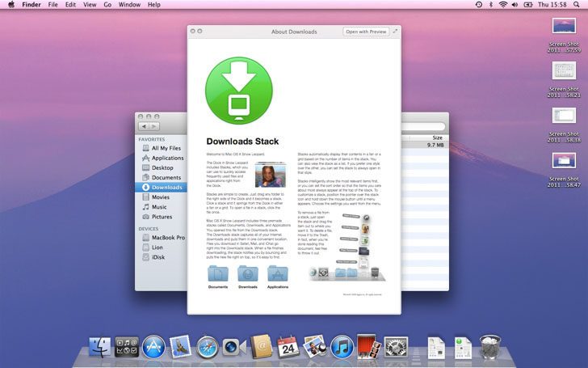Open Finder from the Dock
This screenshot has width=588, height=368.
[x=100, y=346]
